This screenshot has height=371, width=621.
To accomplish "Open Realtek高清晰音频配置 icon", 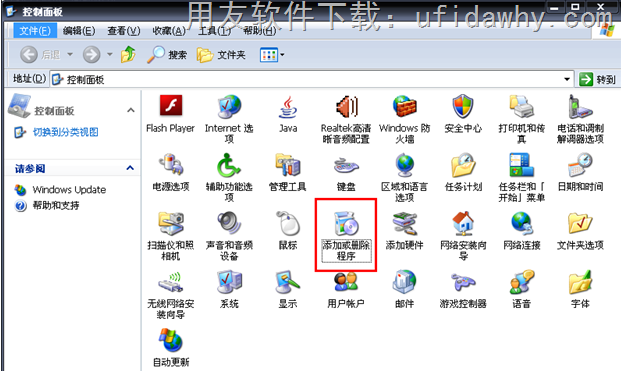I will (346, 106).
